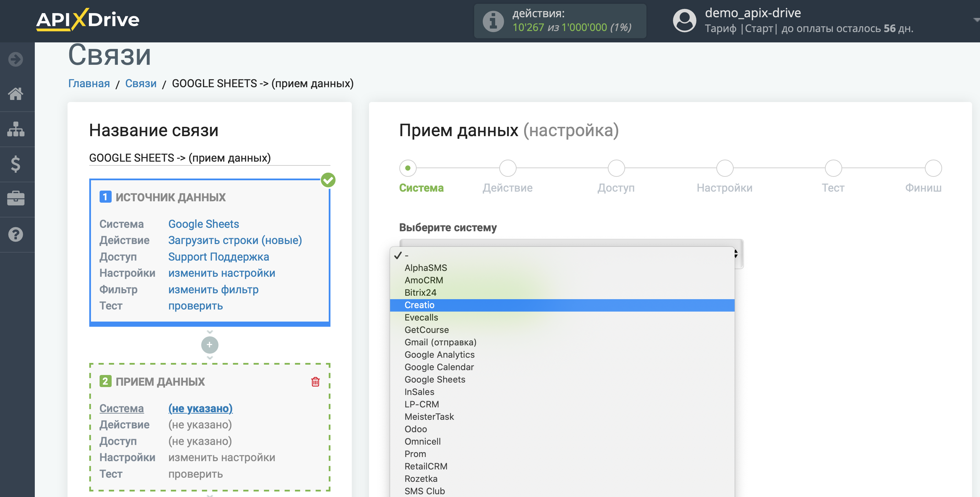The width and height of the screenshot is (980, 497).
Task: Open Загрузить строки (новые) action link
Action: coord(235,240)
